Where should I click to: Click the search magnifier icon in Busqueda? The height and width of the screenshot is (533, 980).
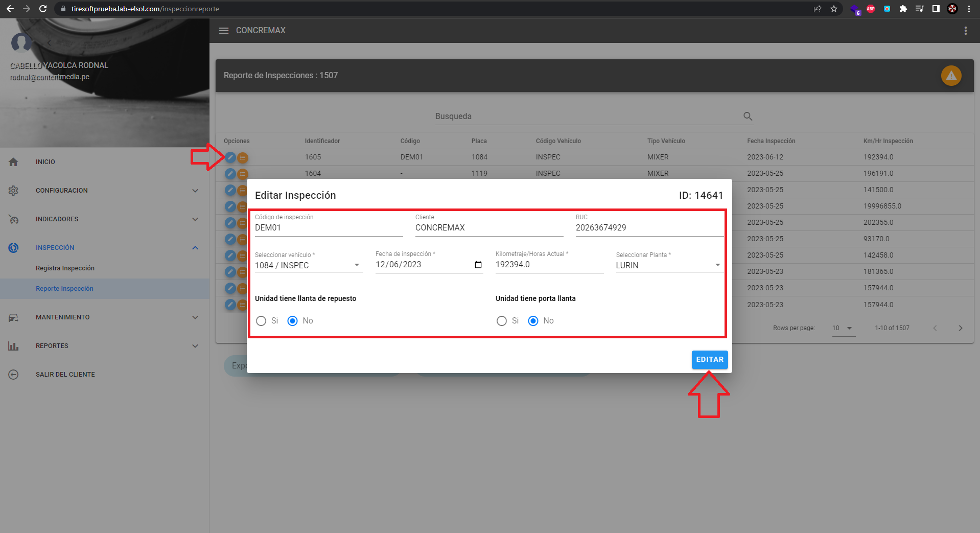(748, 117)
